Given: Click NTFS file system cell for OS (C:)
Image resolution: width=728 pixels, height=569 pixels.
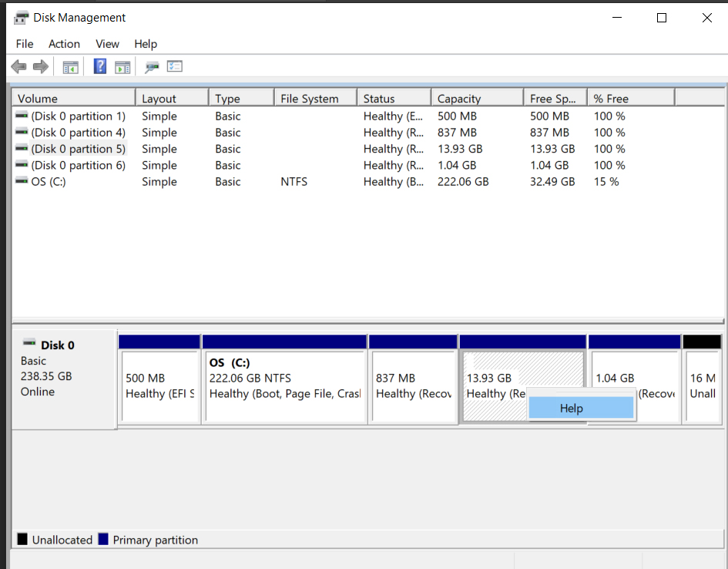Looking at the screenshot, I should coord(294,182).
